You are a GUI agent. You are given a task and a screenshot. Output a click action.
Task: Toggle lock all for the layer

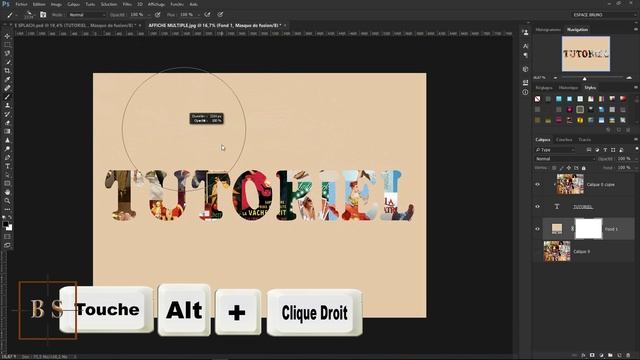click(x=584, y=168)
